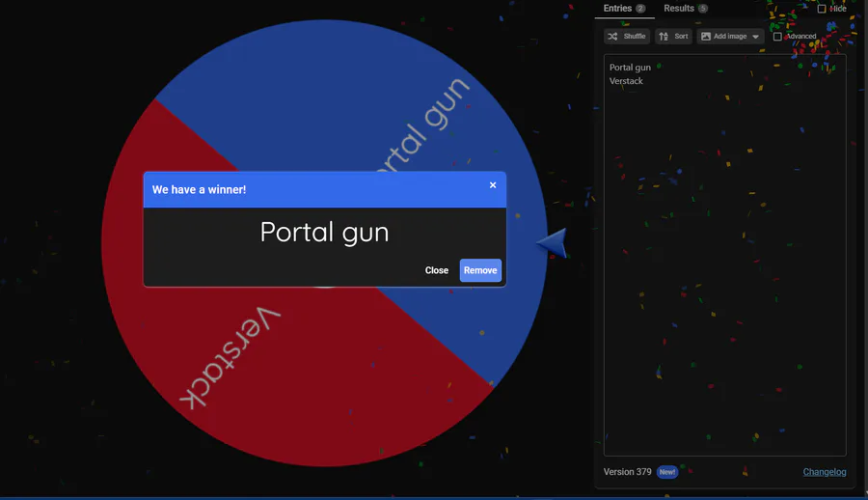
Task: Switch to the Entries tab
Action: pos(624,9)
